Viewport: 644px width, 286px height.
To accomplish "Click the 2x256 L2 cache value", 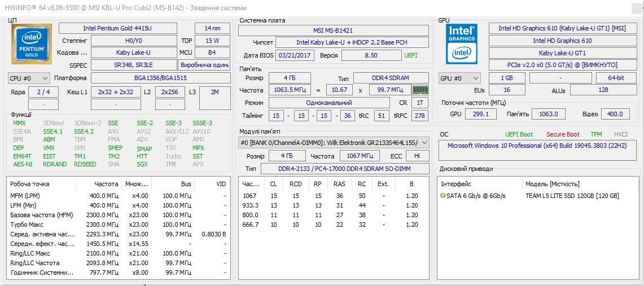I will coord(170,92).
